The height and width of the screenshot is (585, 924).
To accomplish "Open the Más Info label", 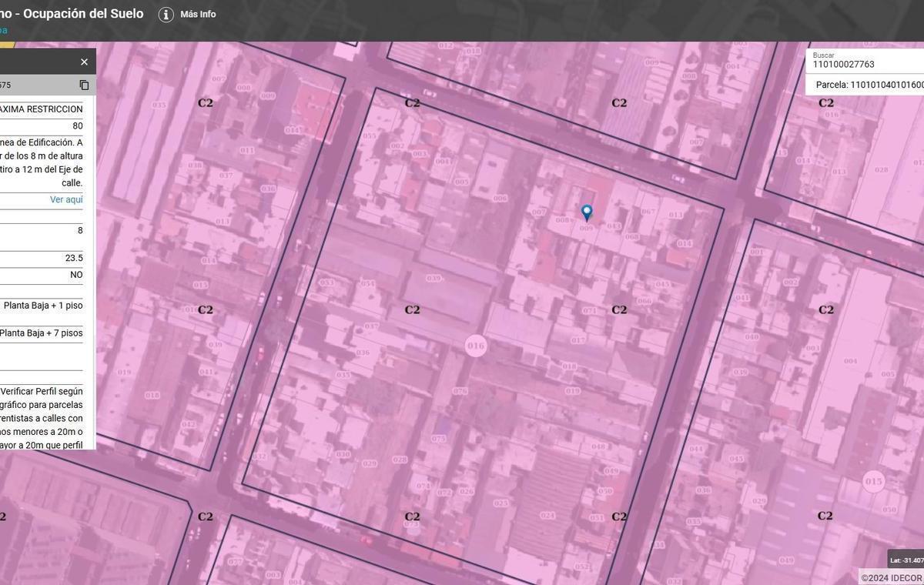I will pos(198,15).
